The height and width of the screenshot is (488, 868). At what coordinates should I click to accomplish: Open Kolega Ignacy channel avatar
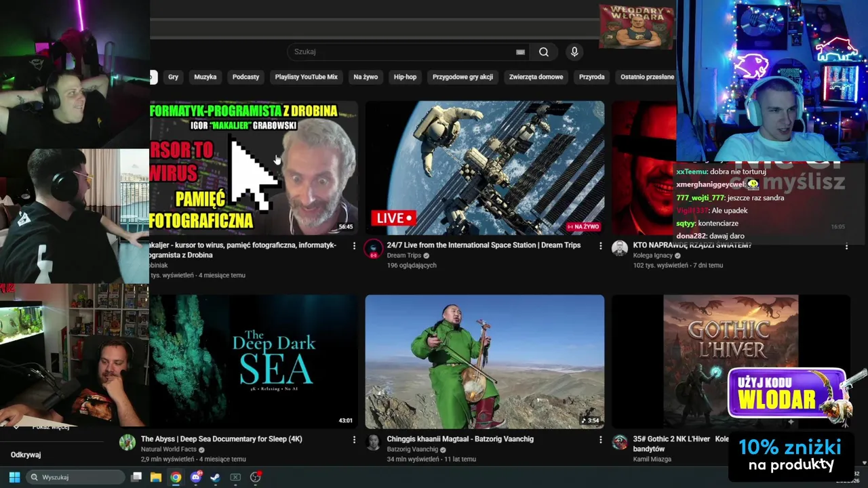pyautogui.click(x=619, y=249)
